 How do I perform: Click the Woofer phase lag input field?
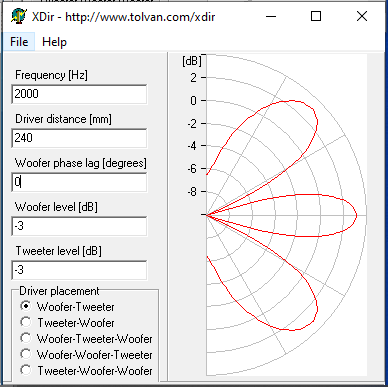(79, 182)
